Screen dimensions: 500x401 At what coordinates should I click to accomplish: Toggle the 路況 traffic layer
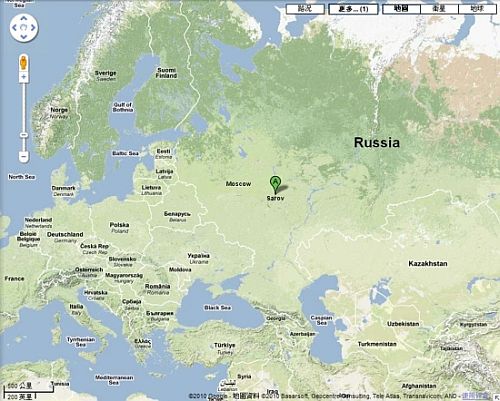click(x=305, y=9)
